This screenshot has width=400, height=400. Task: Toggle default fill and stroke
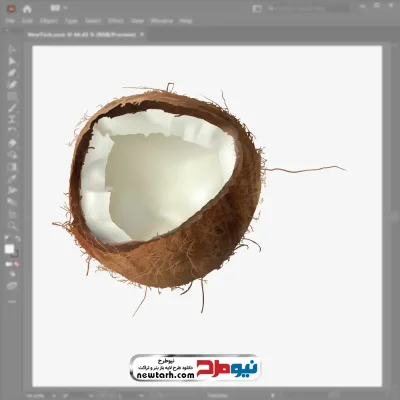click(x=7, y=239)
